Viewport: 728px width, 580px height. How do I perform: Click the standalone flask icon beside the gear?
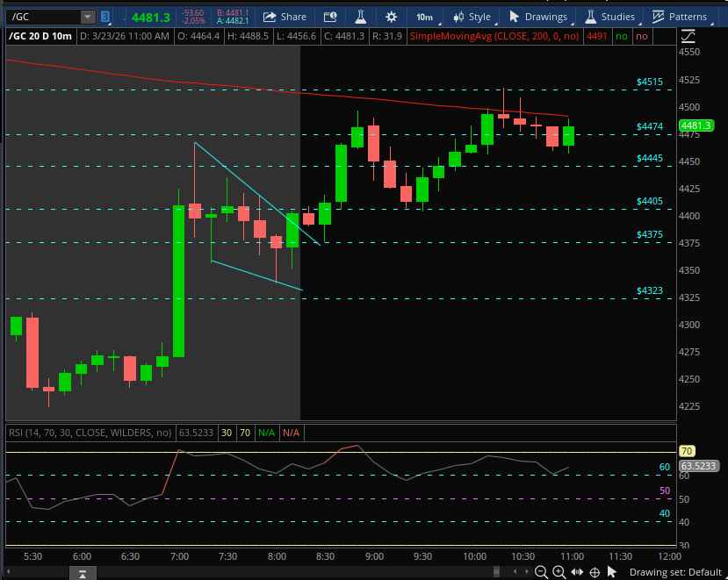pyautogui.click(x=360, y=18)
